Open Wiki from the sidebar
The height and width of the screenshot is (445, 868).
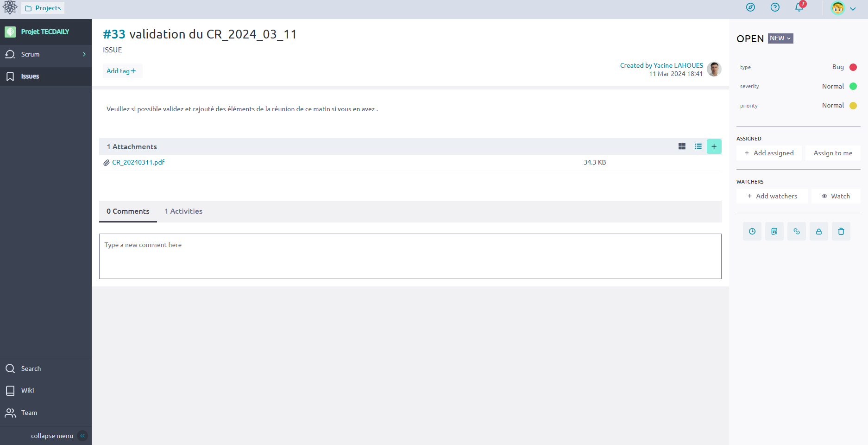[27, 390]
